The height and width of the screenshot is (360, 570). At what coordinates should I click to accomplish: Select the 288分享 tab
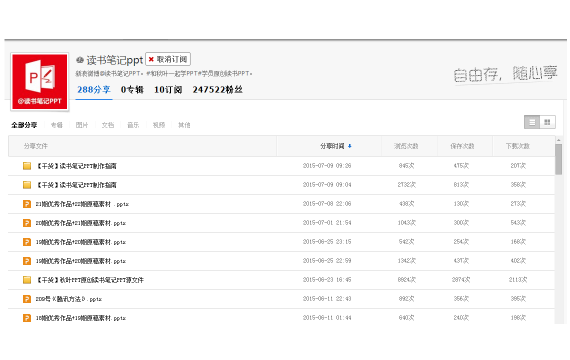94,89
